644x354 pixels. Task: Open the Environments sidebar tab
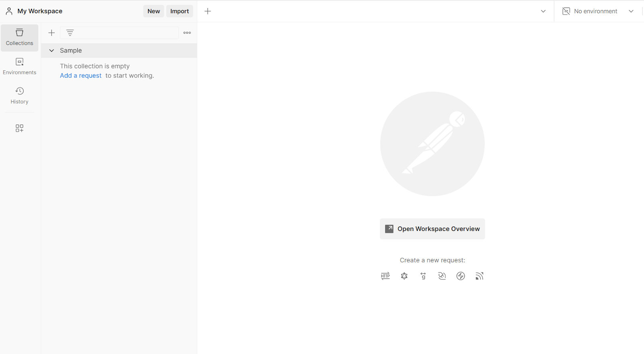coord(19,67)
